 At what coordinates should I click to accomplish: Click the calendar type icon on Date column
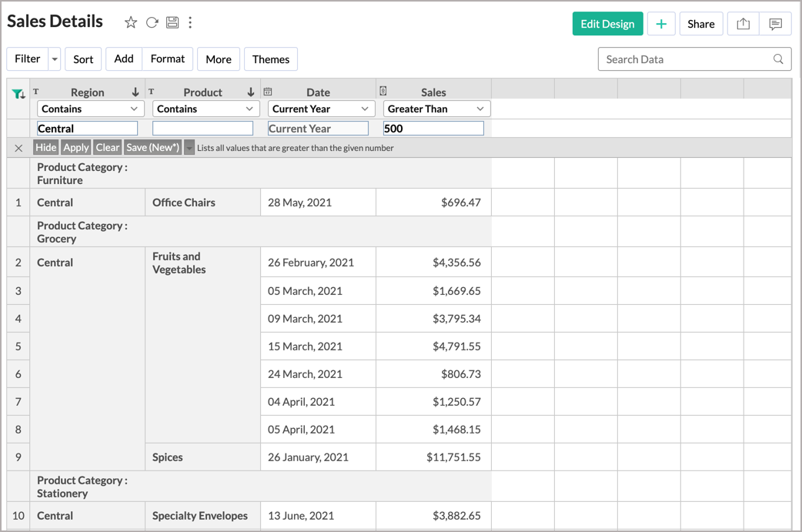(x=268, y=92)
